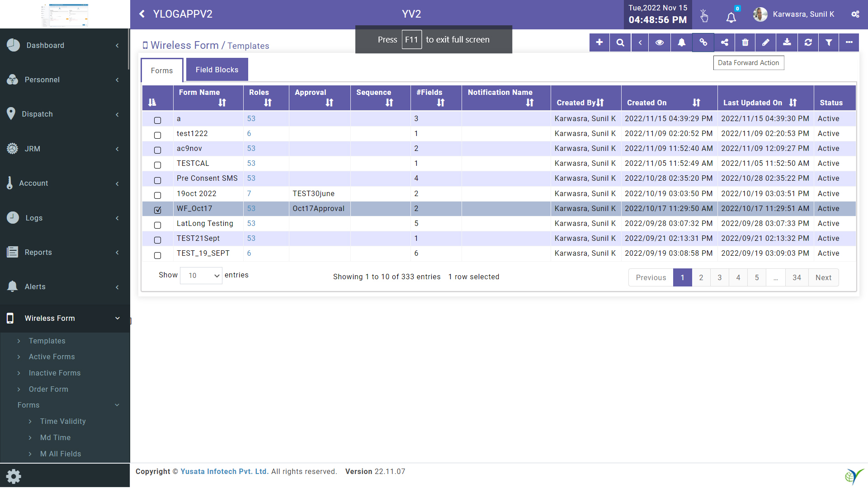Viewport: 868px width, 488px height.
Task: Check the LatLong Testing row checkbox
Action: click(x=157, y=225)
